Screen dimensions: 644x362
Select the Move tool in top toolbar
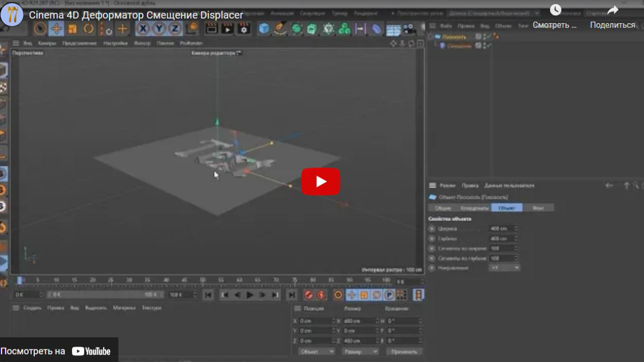point(56,29)
